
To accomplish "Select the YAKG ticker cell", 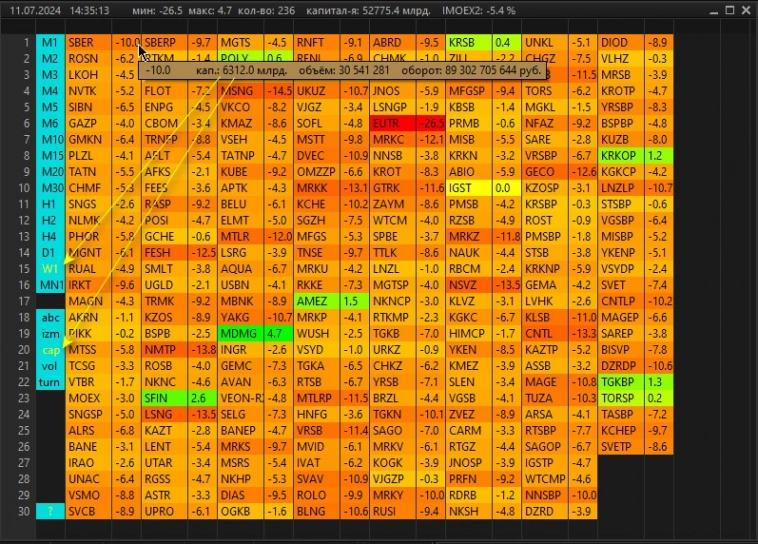I will tap(241, 317).
